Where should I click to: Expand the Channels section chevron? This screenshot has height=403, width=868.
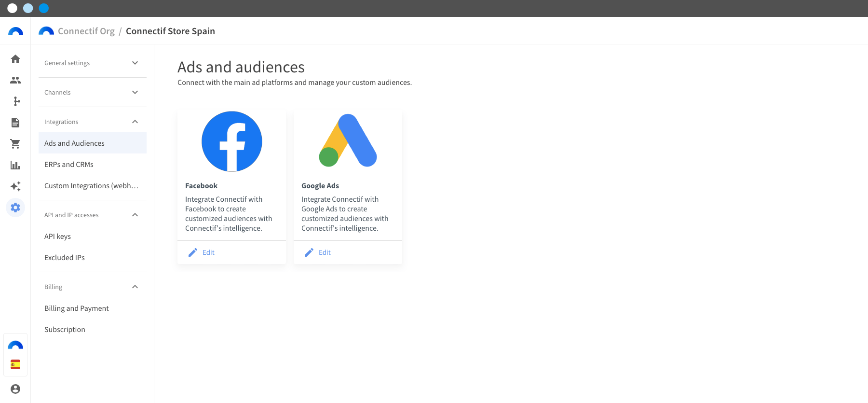135,92
